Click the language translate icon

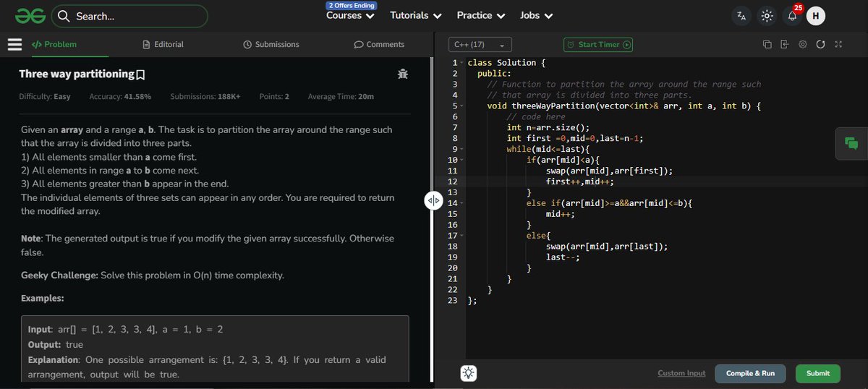tap(741, 16)
